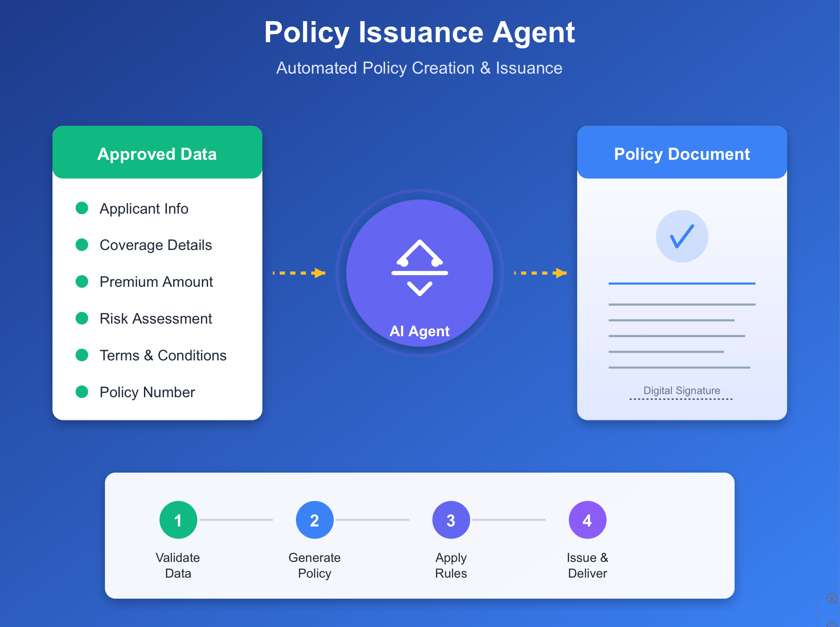Click the Automated Policy Creation & Issuance subtitle
The height and width of the screenshot is (627, 840).
point(419,68)
